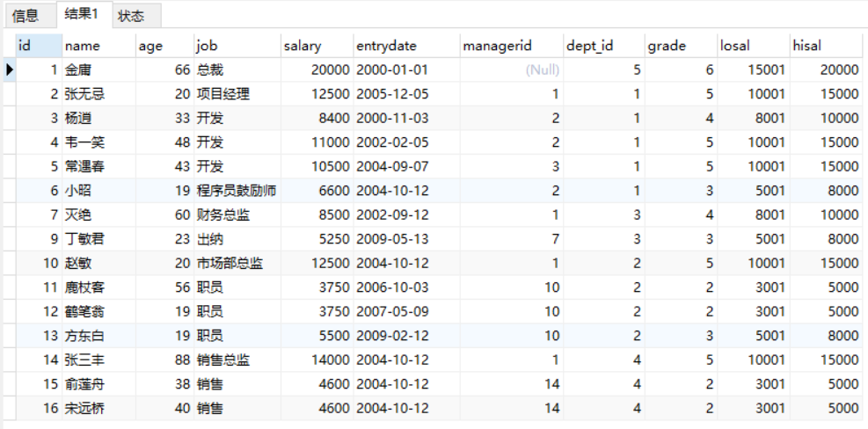Select the name cell 杨逍

coord(98,119)
